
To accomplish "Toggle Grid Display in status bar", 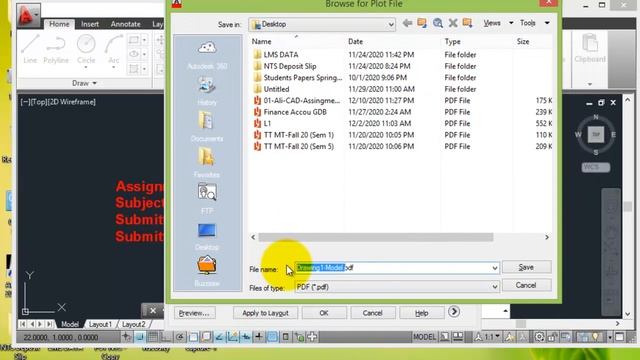I will click(x=153, y=337).
